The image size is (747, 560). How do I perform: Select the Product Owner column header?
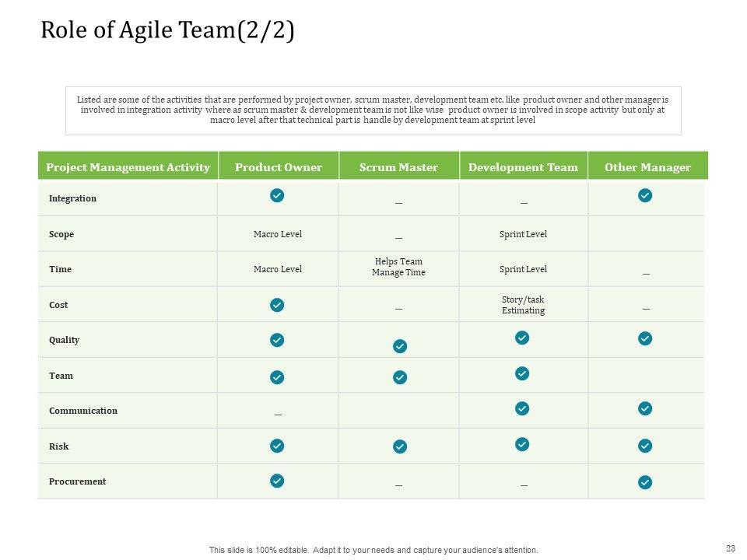point(278,167)
